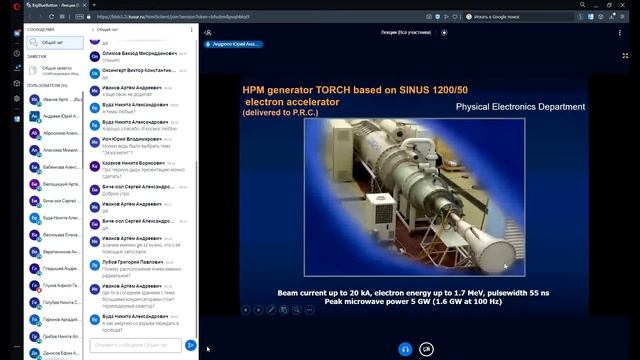
Task: Click the accelerator photo on the slide
Action: pyautogui.click(x=414, y=197)
